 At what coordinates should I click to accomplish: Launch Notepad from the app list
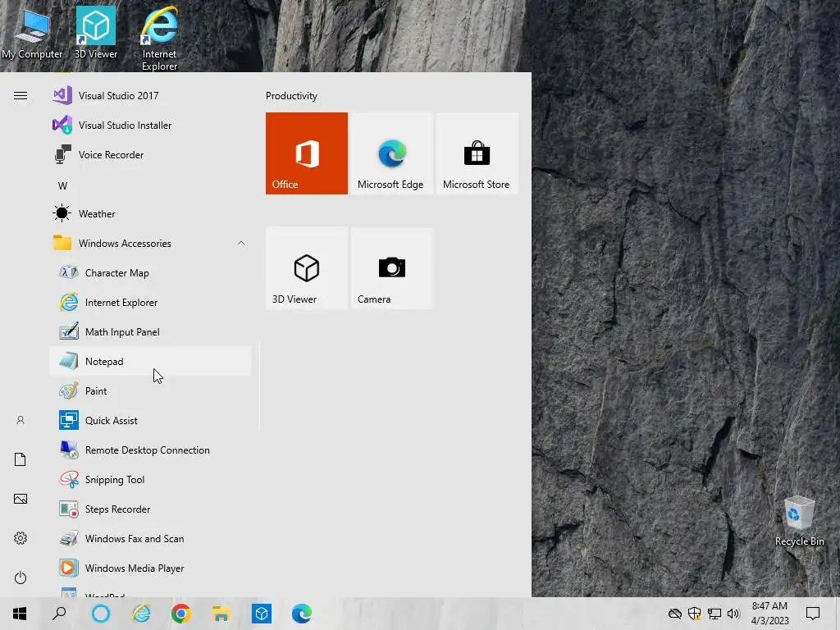pos(150,361)
